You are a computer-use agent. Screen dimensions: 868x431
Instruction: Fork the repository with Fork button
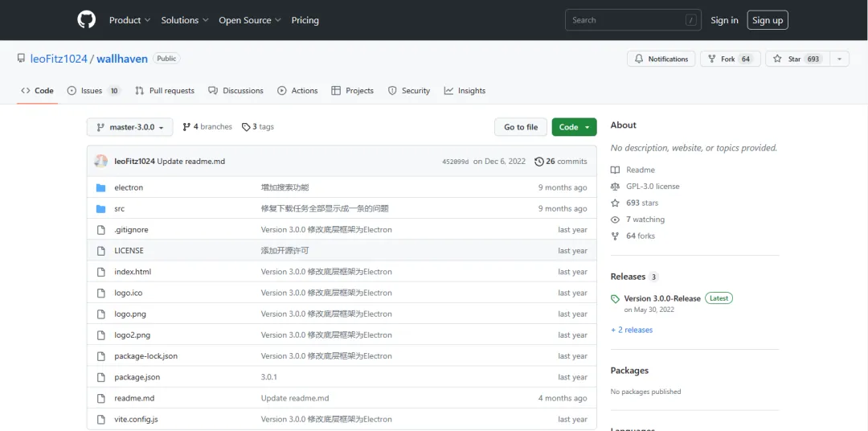pos(730,59)
